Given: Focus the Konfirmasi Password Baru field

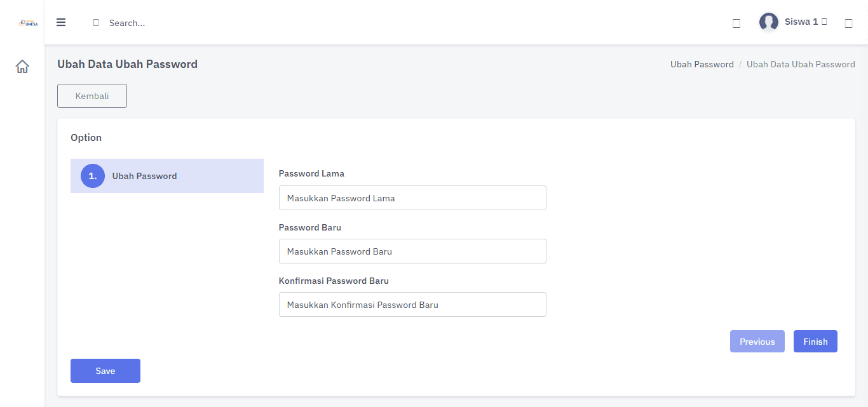Looking at the screenshot, I should [x=412, y=304].
